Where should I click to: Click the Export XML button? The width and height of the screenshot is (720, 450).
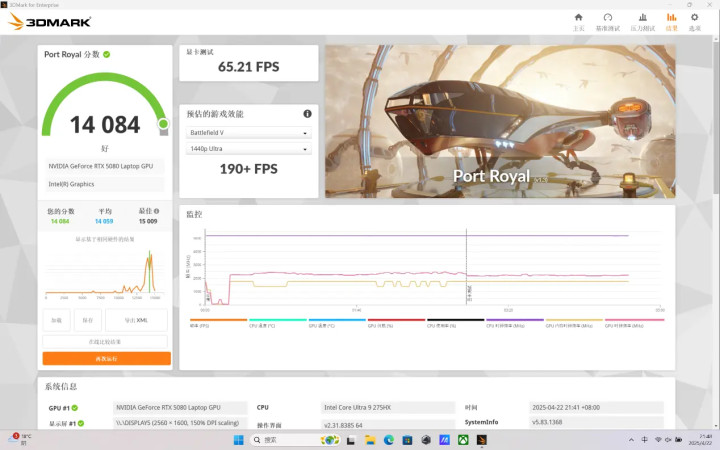(136, 320)
